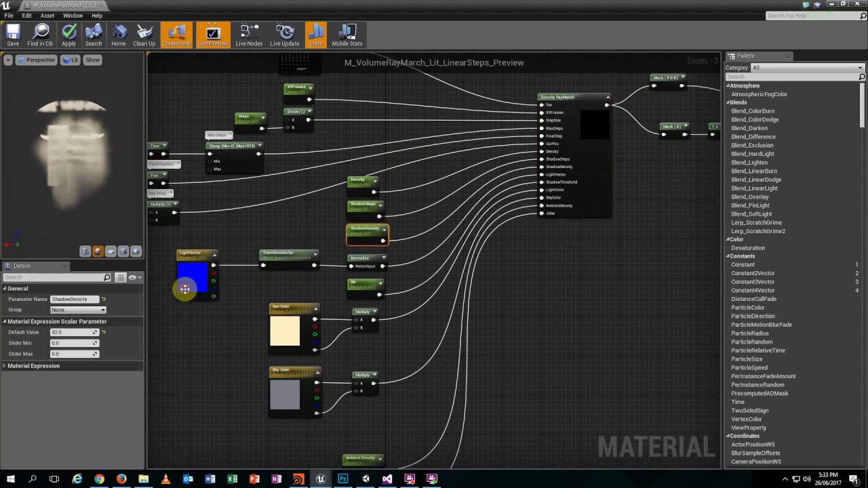Use selected mesh as preview primitive
The height and width of the screenshot is (488, 868).
(x=136, y=251)
